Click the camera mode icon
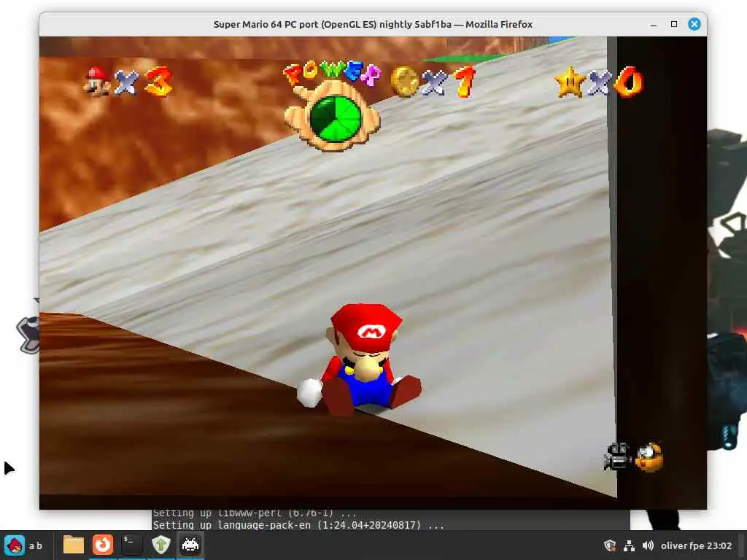This screenshot has height=560, width=747. click(617, 456)
